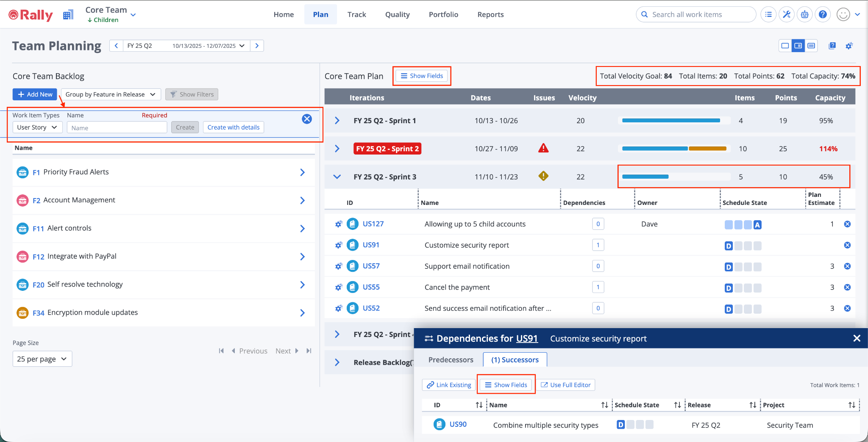Open the help question mark icon
This screenshot has height=442, width=868.
[x=823, y=14]
